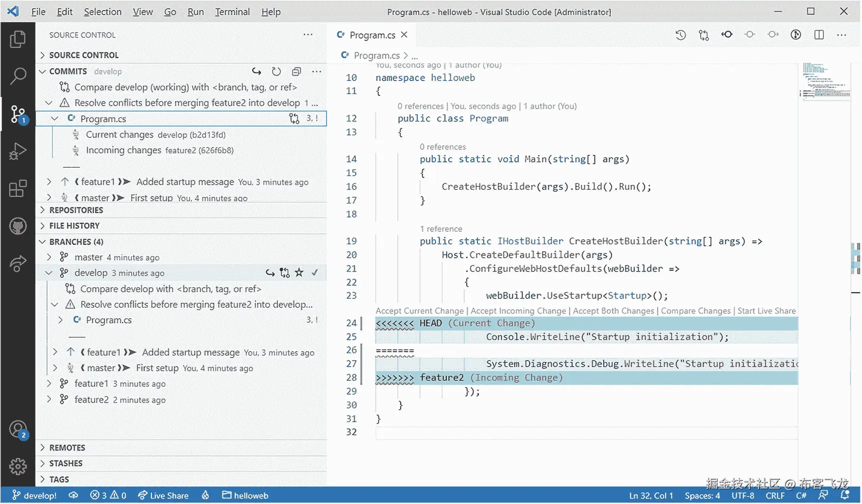This screenshot has width=862, height=504.
Task: Click Accept Current Change link
Action: coord(419,311)
